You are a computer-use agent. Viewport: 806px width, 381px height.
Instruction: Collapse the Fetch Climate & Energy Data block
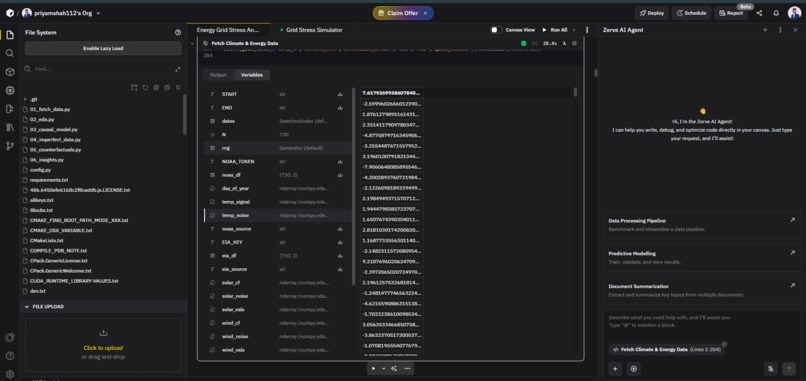point(193,44)
